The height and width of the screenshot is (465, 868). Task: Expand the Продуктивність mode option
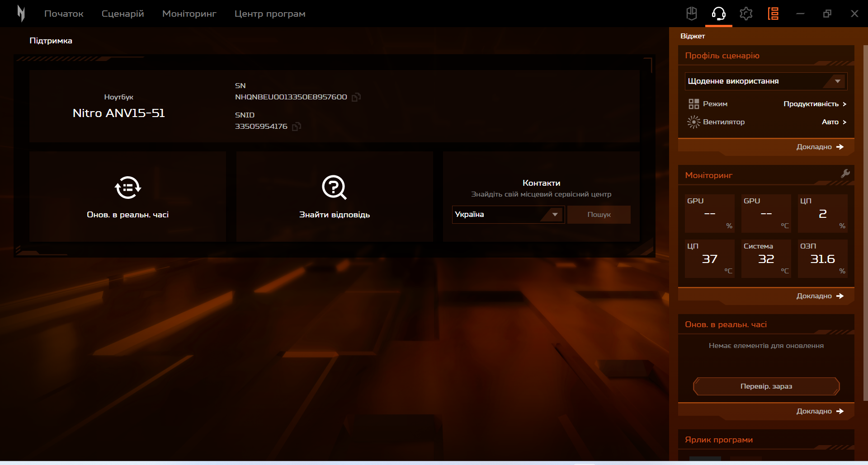pos(815,104)
